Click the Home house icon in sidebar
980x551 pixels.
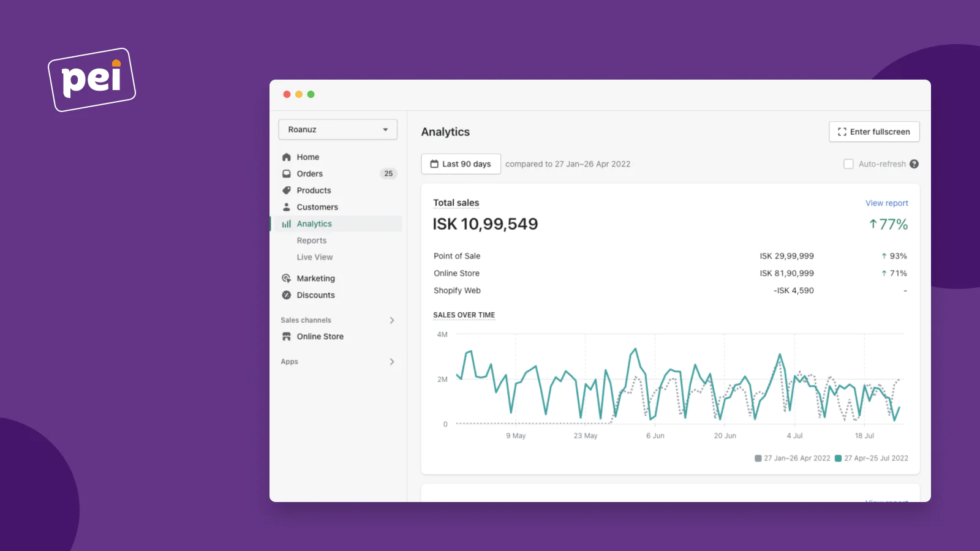286,157
